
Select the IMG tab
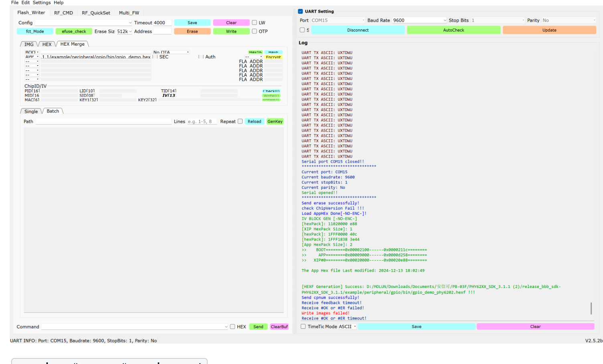29,44
